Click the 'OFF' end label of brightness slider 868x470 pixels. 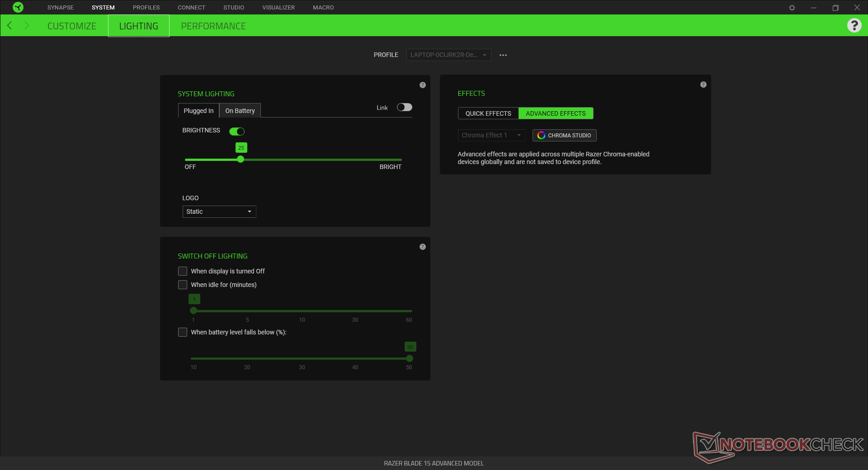click(190, 167)
